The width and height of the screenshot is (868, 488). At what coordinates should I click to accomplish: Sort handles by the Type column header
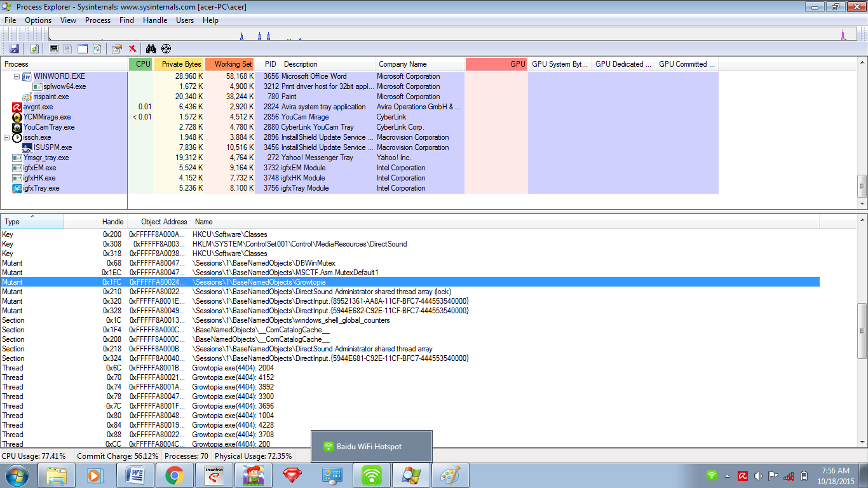point(32,222)
